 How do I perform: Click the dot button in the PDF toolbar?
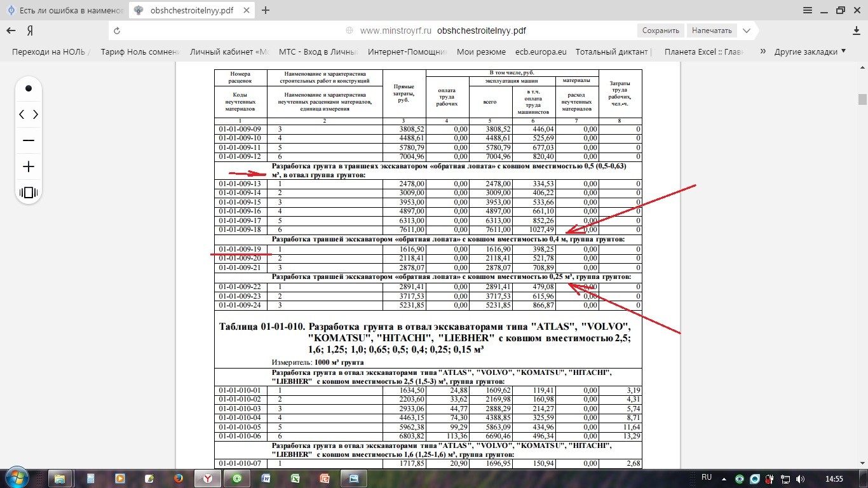click(29, 88)
